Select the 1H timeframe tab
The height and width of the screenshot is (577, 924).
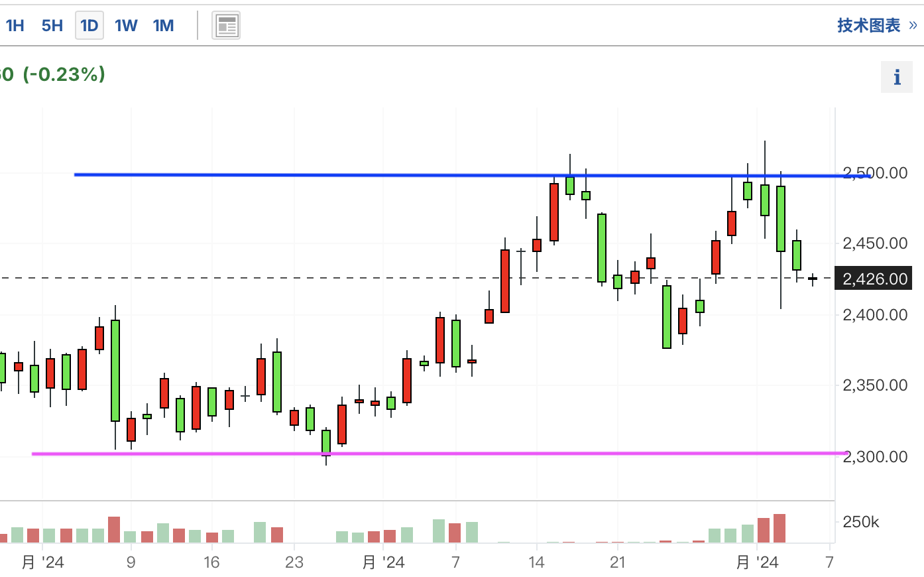pyautogui.click(x=15, y=26)
